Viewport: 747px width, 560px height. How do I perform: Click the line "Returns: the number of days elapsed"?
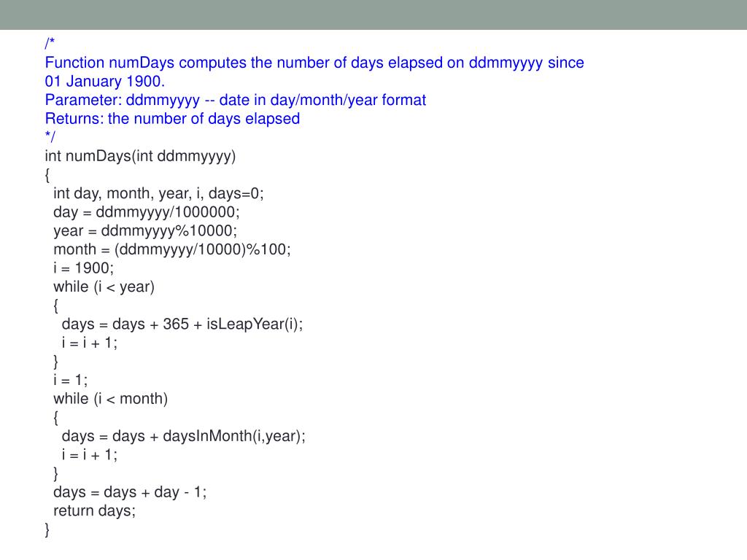click(172, 119)
